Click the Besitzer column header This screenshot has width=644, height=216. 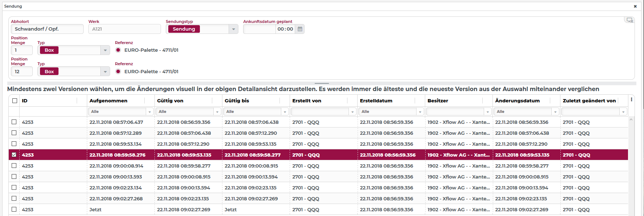pyautogui.click(x=438, y=101)
